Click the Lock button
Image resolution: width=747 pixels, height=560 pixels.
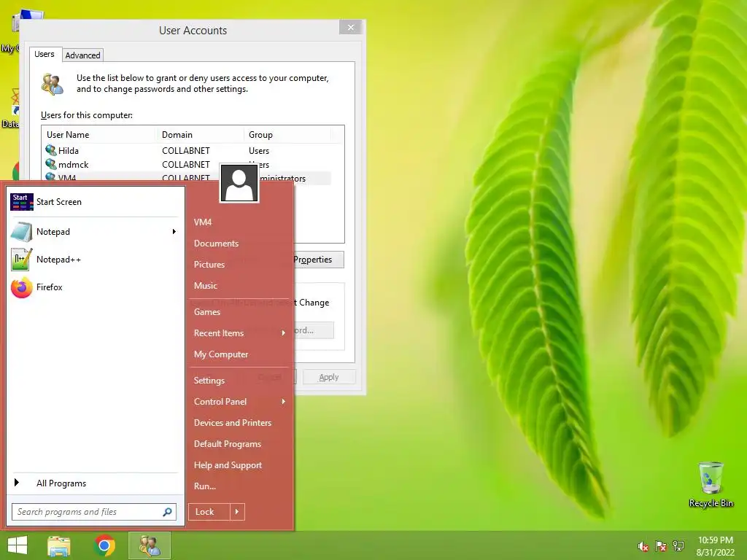point(209,512)
